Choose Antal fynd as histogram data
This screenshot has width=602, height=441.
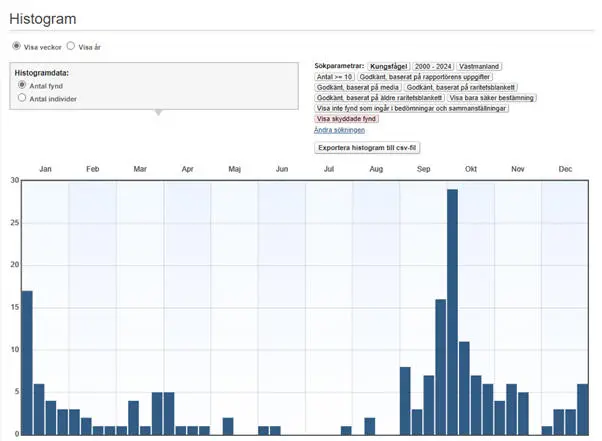22,86
